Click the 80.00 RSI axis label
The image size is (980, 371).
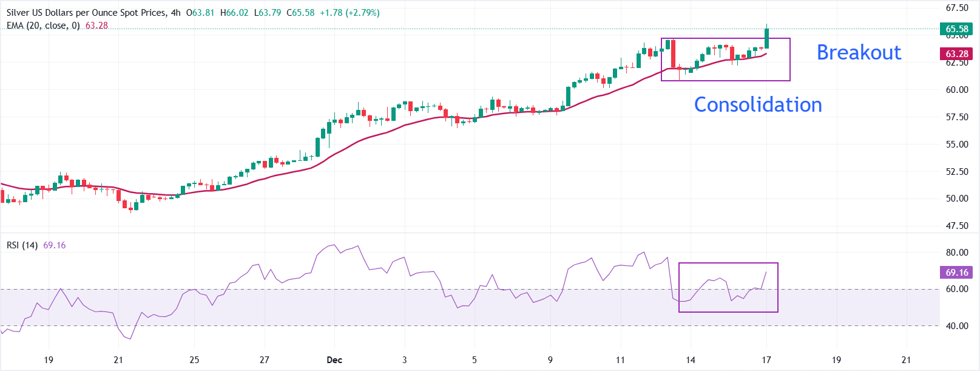[x=957, y=253]
